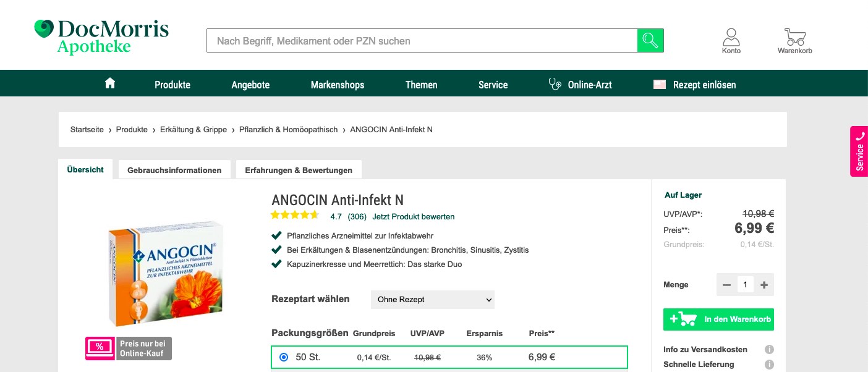Focus the search field
This screenshot has width=868, height=372.
[x=422, y=41]
